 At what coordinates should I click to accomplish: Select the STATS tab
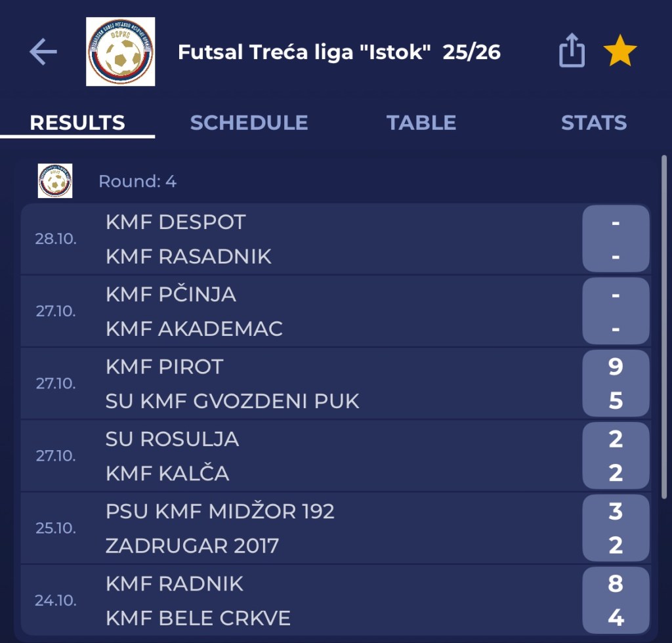(x=594, y=123)
